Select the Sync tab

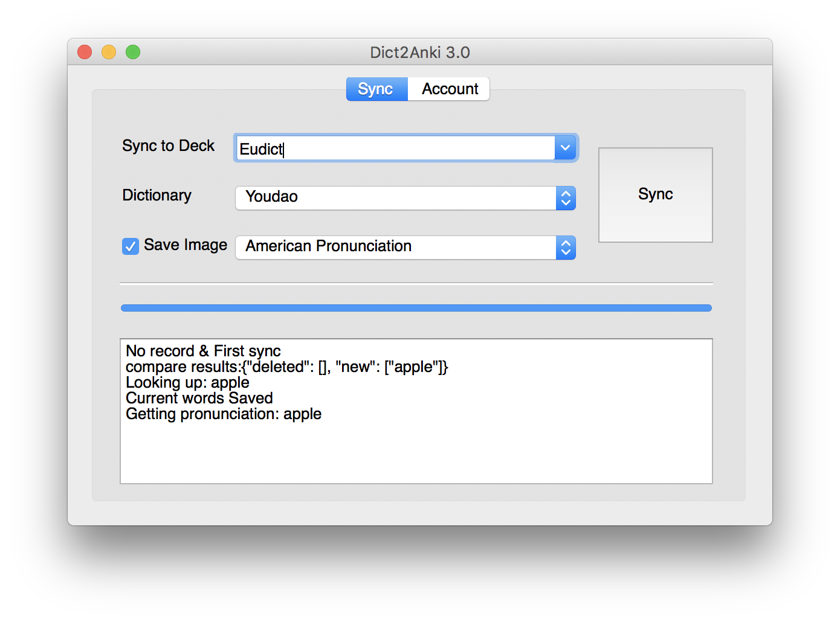pos(376,89)
